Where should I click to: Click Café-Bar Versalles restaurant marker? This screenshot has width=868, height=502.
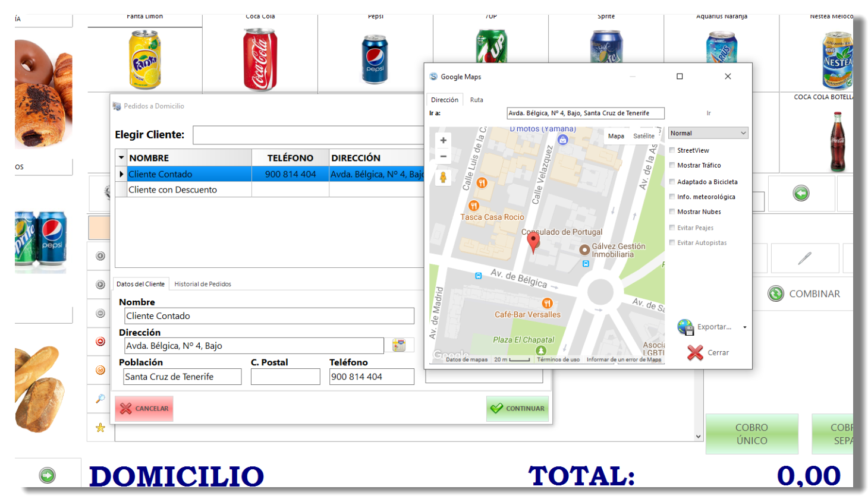pyautogui.click(x=547, y=303)
